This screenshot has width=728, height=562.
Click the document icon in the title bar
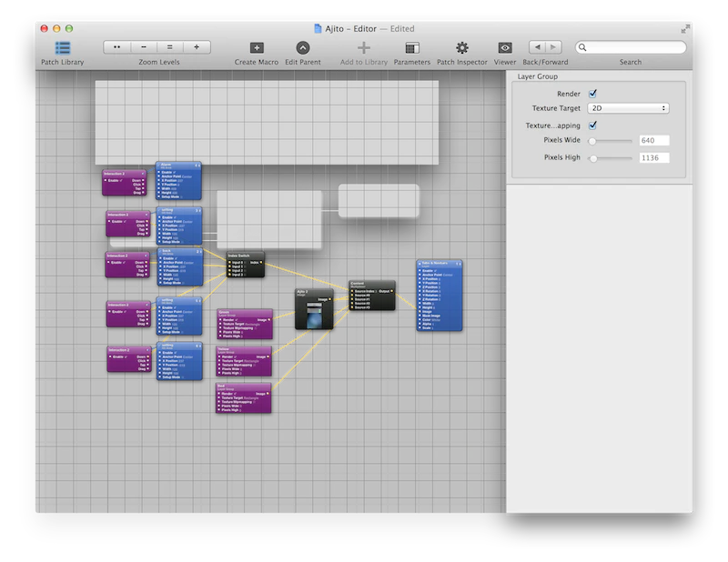(x=318, y=29)
